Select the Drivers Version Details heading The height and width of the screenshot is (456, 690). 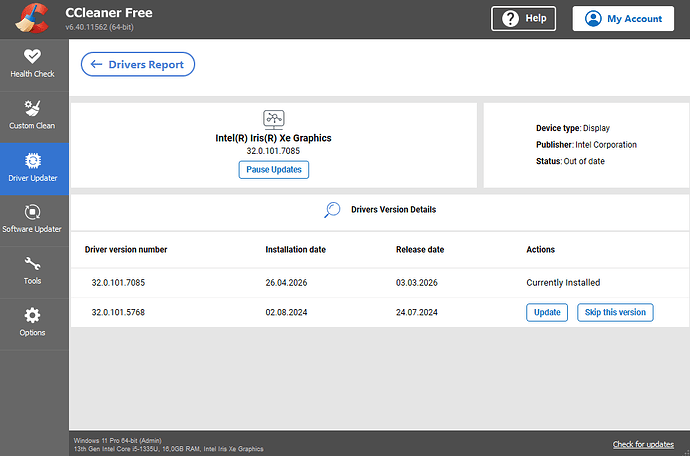(x=393, y=210)
